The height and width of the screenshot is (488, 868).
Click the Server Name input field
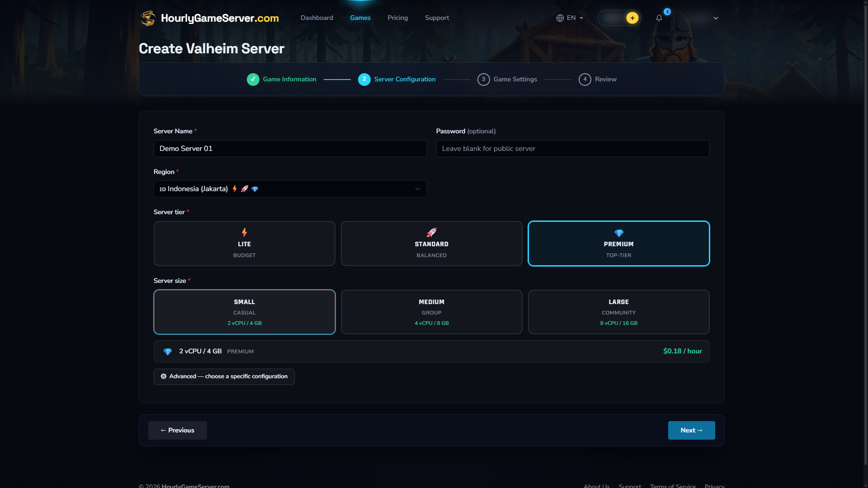click(290, 149)
